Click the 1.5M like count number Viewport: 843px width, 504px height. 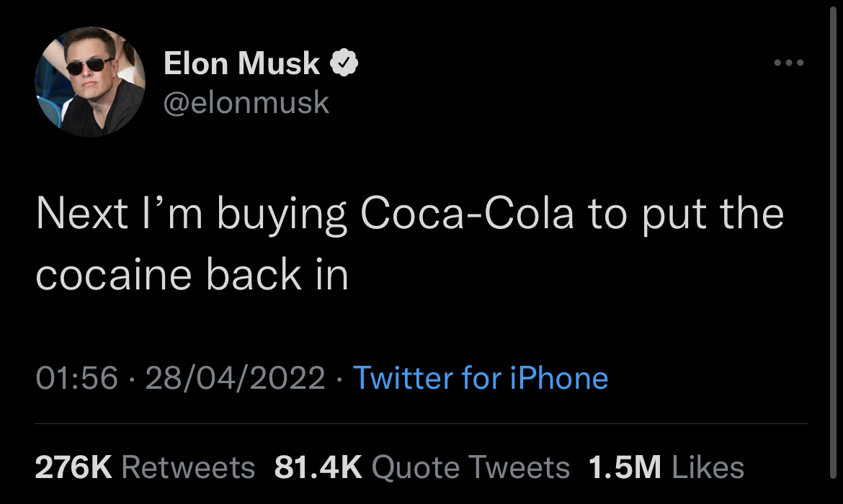point(625,468)
